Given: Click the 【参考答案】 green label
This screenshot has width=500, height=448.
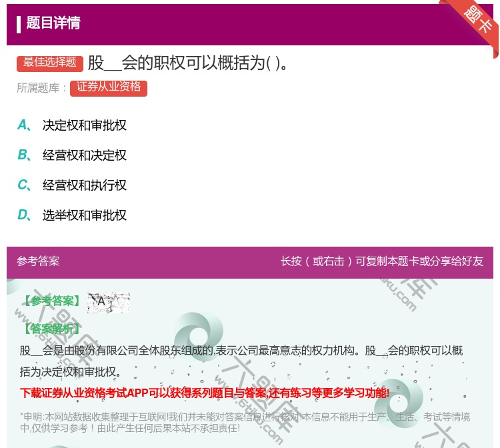Looking at the screenshot, I should tap(52, 301).
